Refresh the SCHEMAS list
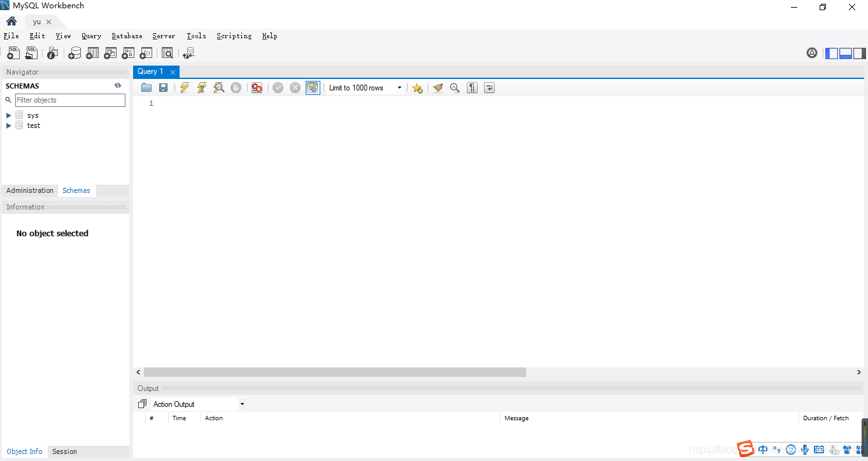This screenshot has width=868, height=461. click(x=118, y=85)
